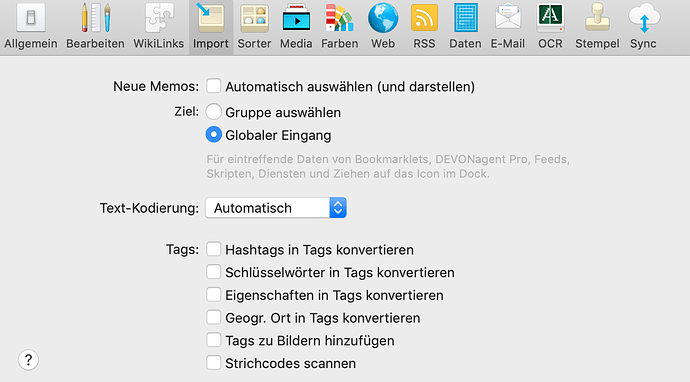Image resolution: width=690 pixels, height=382 pixels.
Task: Open the Text-Kodierung dropdown
Action: tap(276, 208)
